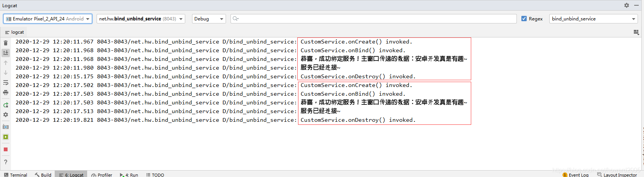Open the Emulator Pixel_2_API_24 device dropdown
644x177 pixels.
[x=48, y=19]
